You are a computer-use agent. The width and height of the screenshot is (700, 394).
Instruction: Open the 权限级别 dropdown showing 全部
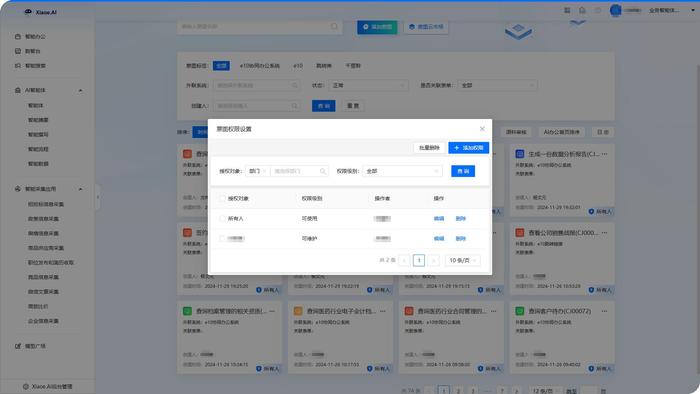402,171
